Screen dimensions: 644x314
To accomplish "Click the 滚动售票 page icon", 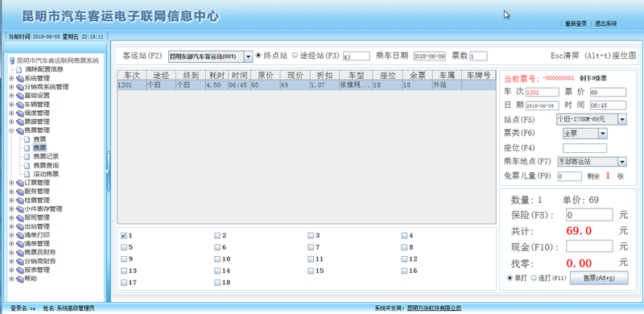I will (x=27, y=174).
